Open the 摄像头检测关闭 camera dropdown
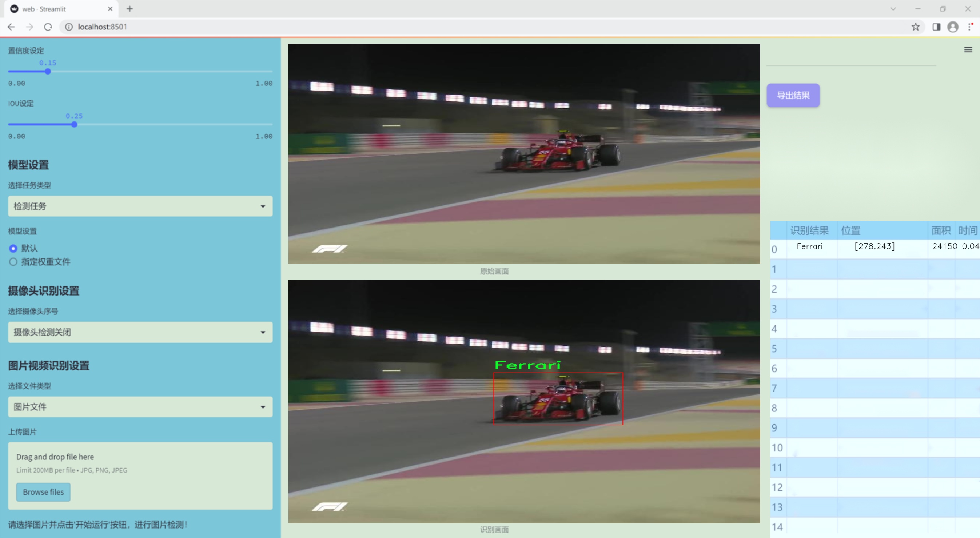 coord(140,332)
